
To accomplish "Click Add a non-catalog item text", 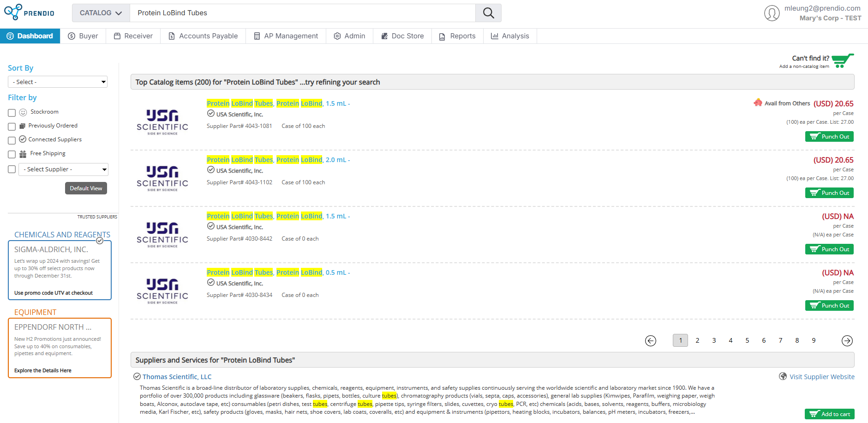I will click(804, 66).
